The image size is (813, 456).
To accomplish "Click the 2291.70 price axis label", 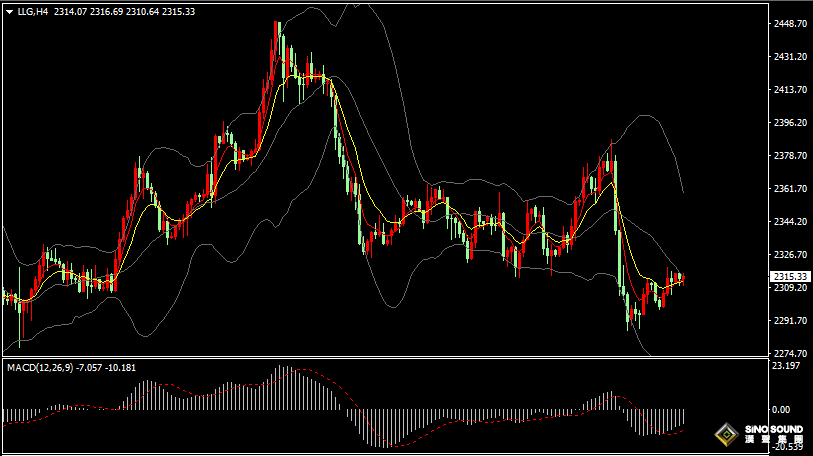I will (790, 321).
